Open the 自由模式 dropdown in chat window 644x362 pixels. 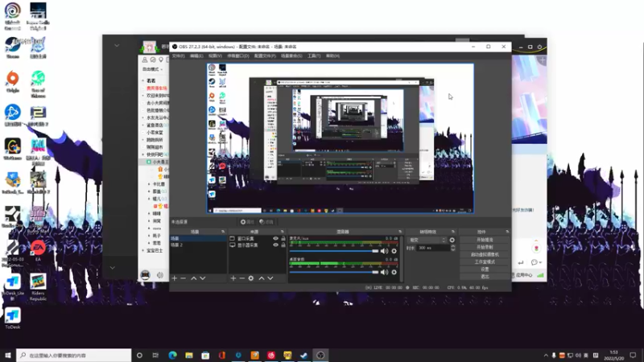click(152, 69)
